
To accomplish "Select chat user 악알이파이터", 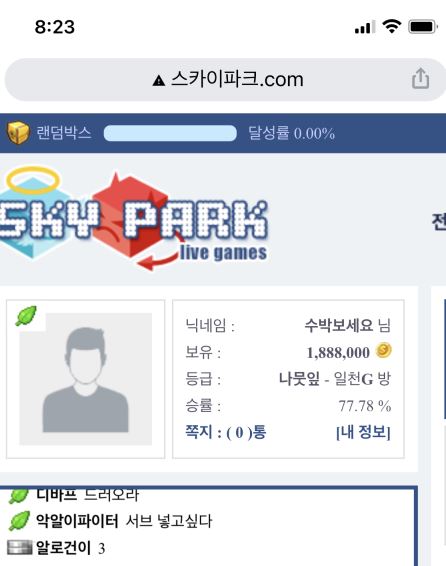I will point(77,521).
